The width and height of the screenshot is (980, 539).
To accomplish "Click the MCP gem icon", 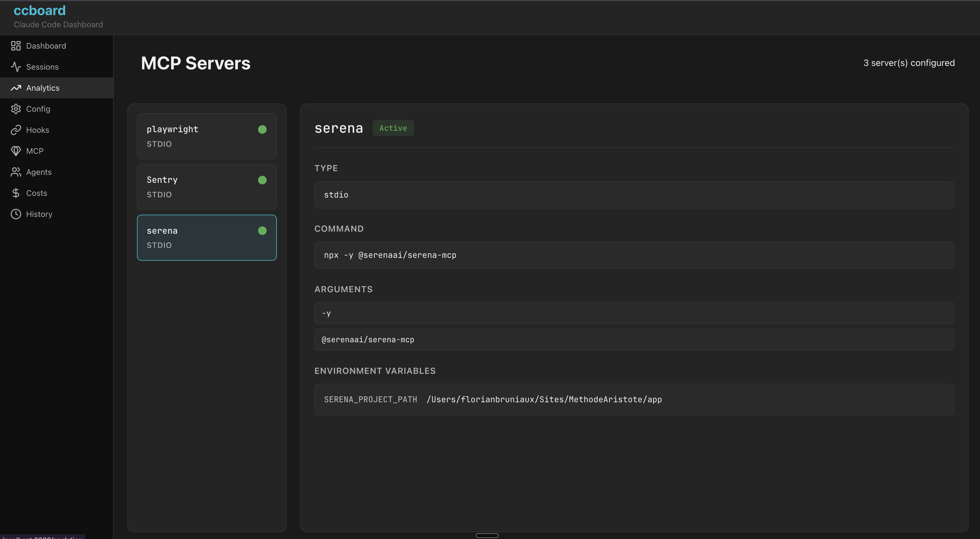I will tap(16, 151).
